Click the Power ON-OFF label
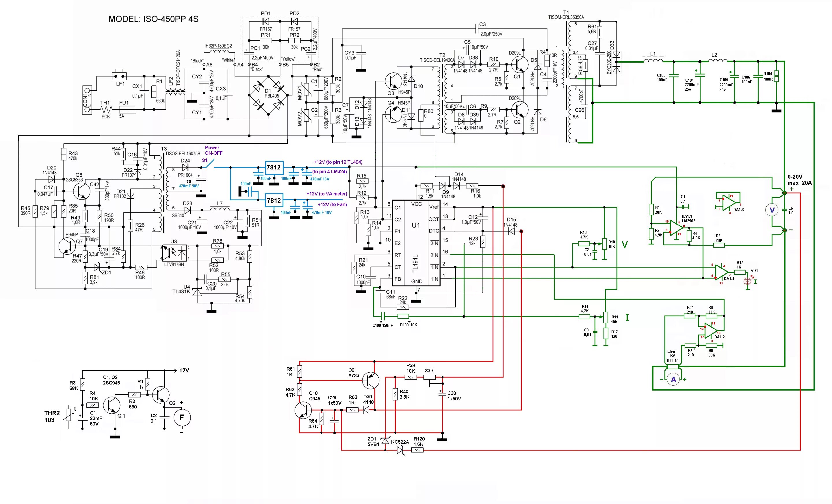This screenshot has height=504, width=832. 213,150
